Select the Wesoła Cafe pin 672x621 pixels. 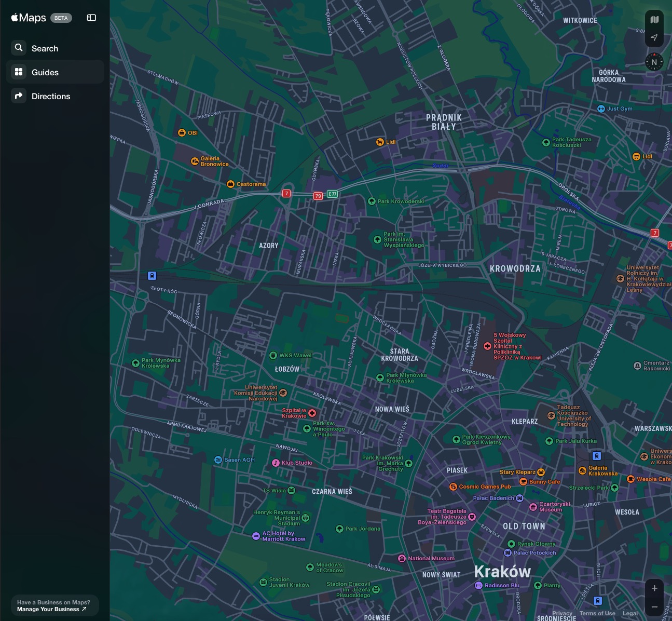[630, 479]
